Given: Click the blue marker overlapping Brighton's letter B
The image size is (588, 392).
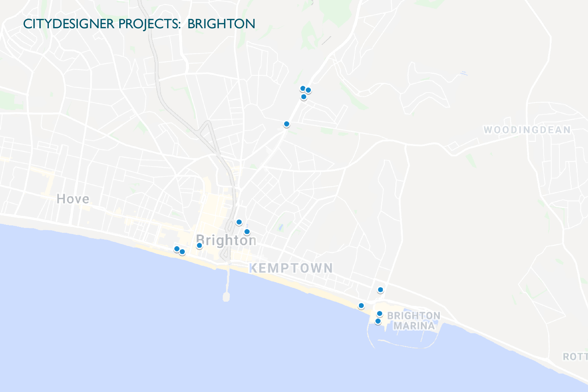Looking at the screenshot, I should point(199,245).
